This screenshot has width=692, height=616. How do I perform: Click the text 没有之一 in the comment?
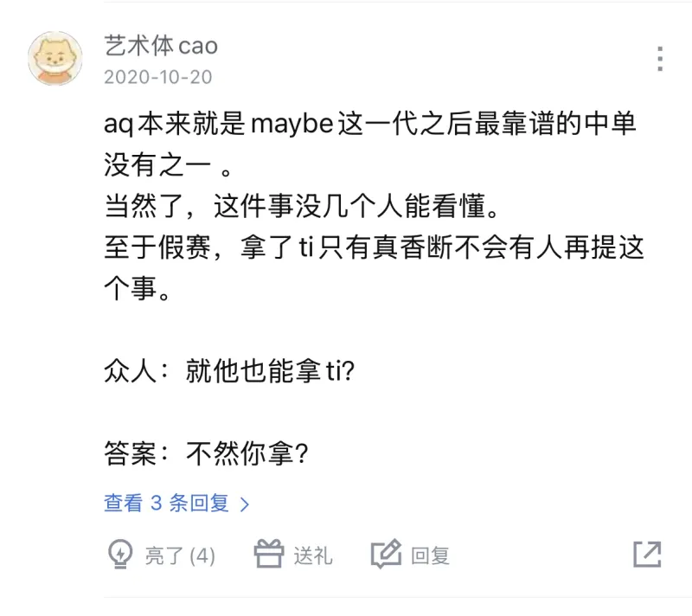pyautogui.click(x=158, y=165)
